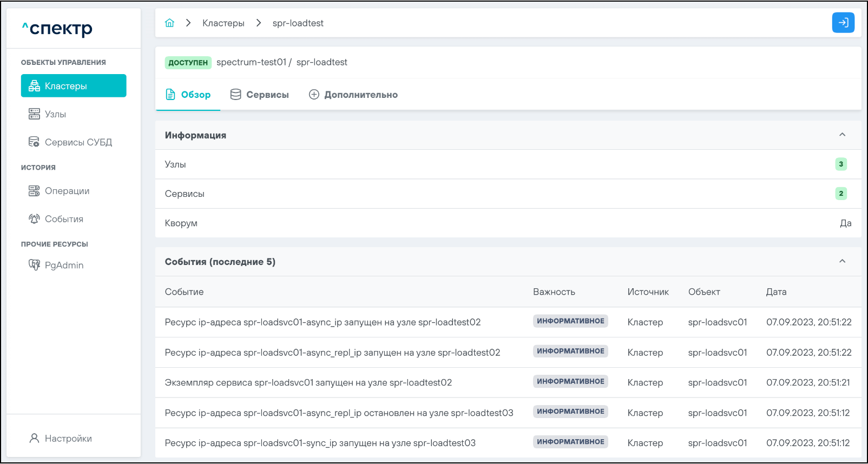This screenshot has width=868, height=464.
Task: Click the spr-loadtest breadcrumb item
Action: pos(298,23)
